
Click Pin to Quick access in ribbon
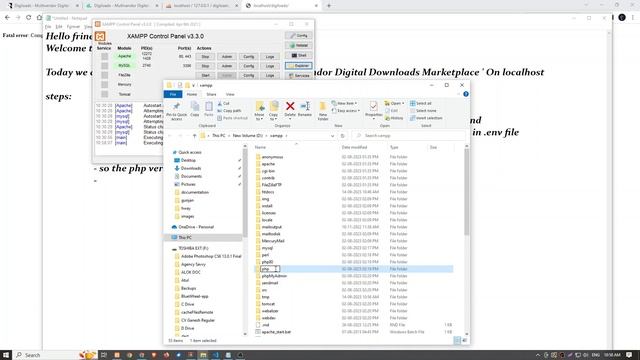click(176, 111)
